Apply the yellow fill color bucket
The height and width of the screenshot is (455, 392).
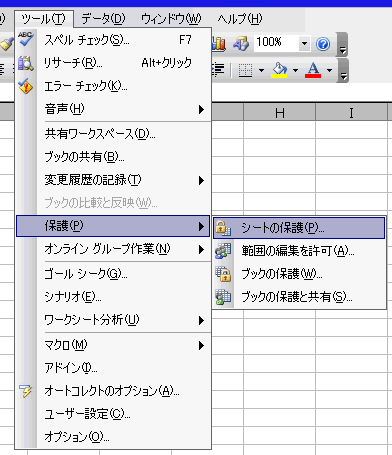point(279,70)
